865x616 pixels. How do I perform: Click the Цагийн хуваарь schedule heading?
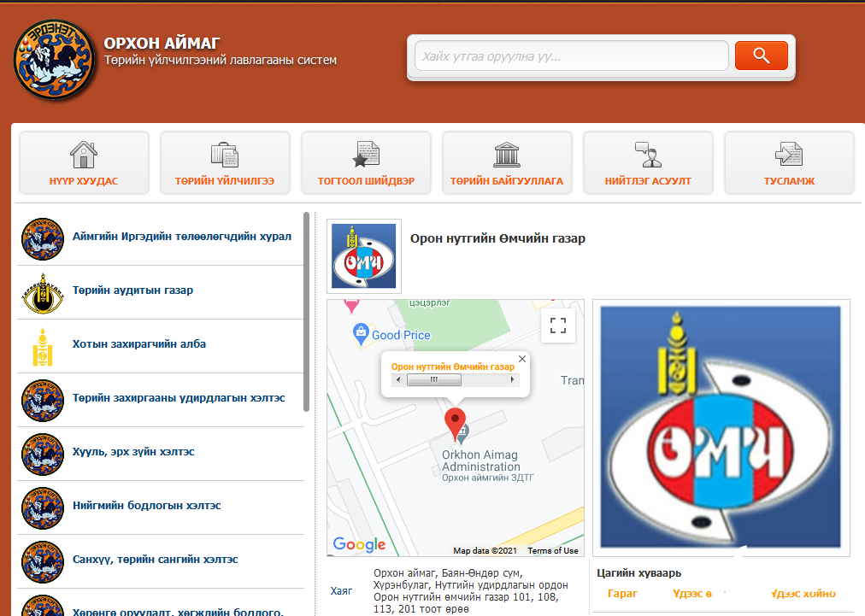click(x=638, y=573)
